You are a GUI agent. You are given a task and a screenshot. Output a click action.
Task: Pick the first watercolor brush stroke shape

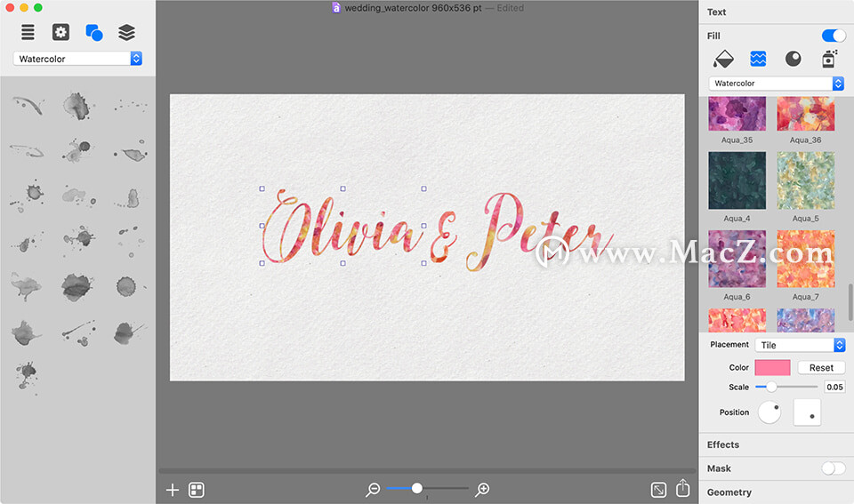pos(28,105)
